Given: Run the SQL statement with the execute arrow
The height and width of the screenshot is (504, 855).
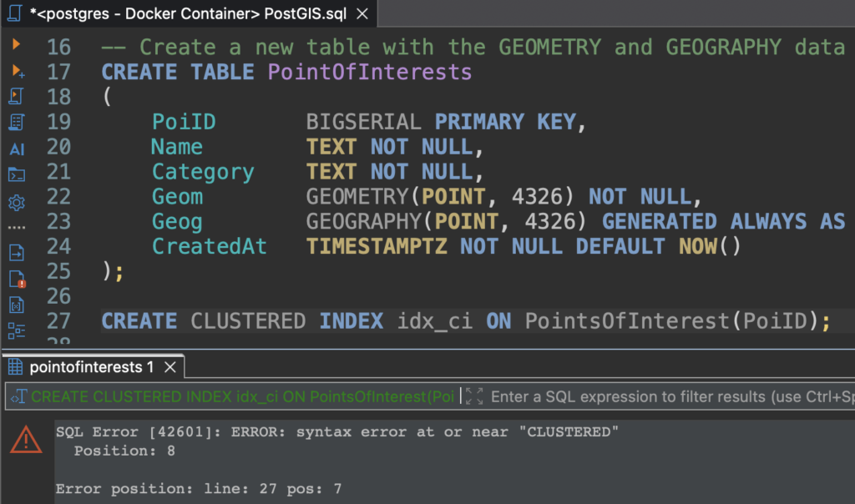Looking at the screenshot, I should coord(16,43).
